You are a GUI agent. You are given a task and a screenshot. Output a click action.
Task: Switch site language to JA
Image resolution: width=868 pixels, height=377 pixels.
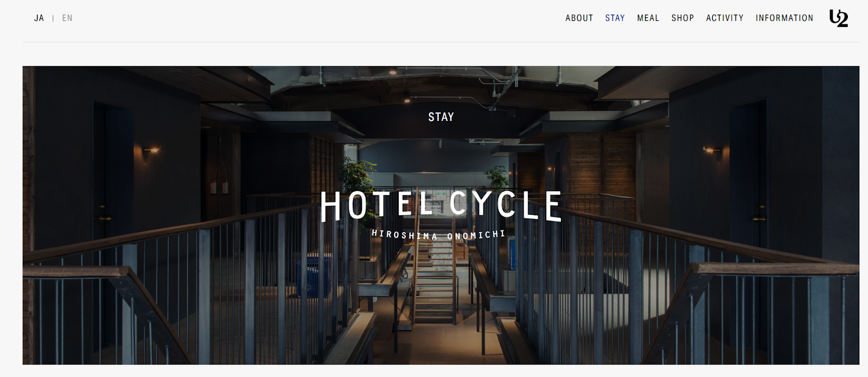pos(39,18)
